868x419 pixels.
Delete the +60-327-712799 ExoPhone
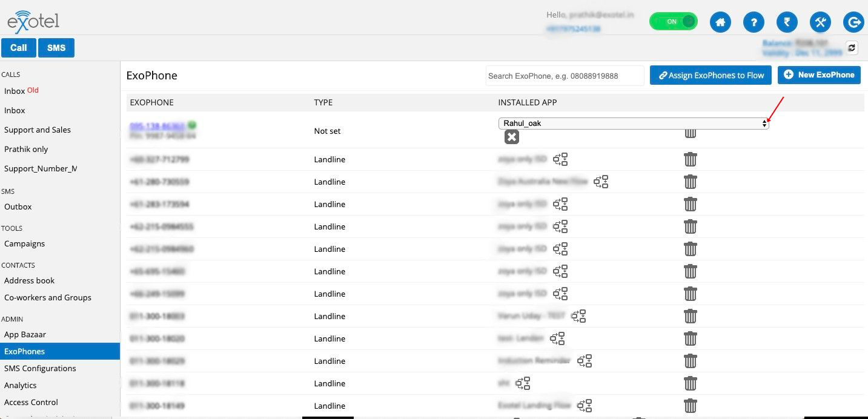click(691, 159)
